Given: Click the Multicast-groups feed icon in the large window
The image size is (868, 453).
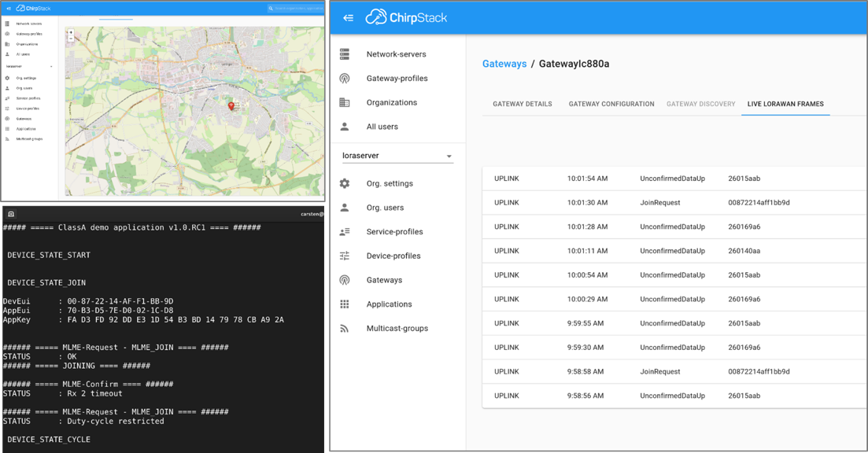Looking at the screenshot, I should (345, 328).
